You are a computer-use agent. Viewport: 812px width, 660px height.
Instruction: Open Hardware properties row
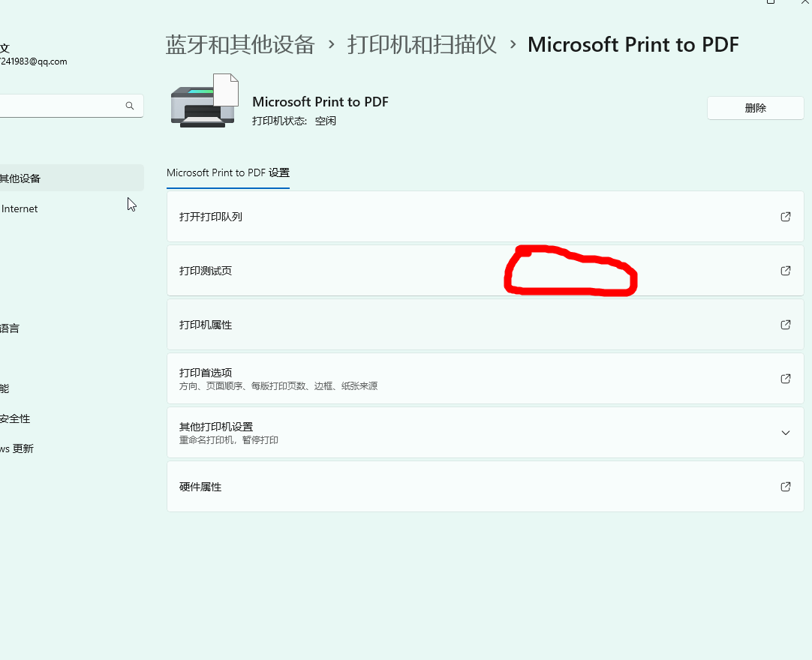pos(486,487)
